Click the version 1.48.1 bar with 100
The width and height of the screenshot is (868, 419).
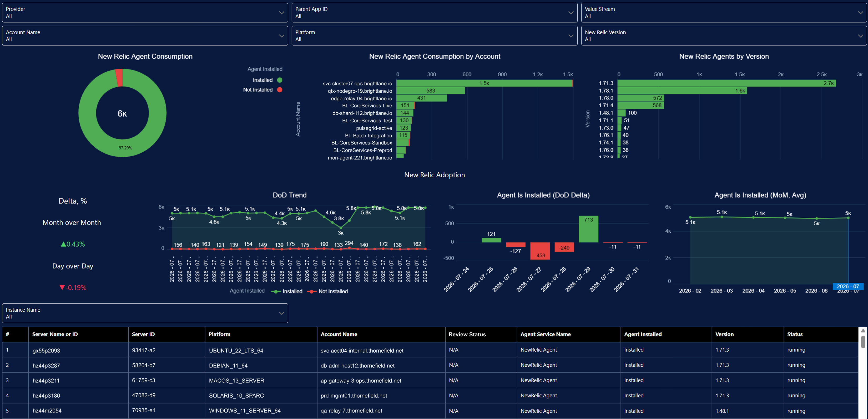[621, 113]
